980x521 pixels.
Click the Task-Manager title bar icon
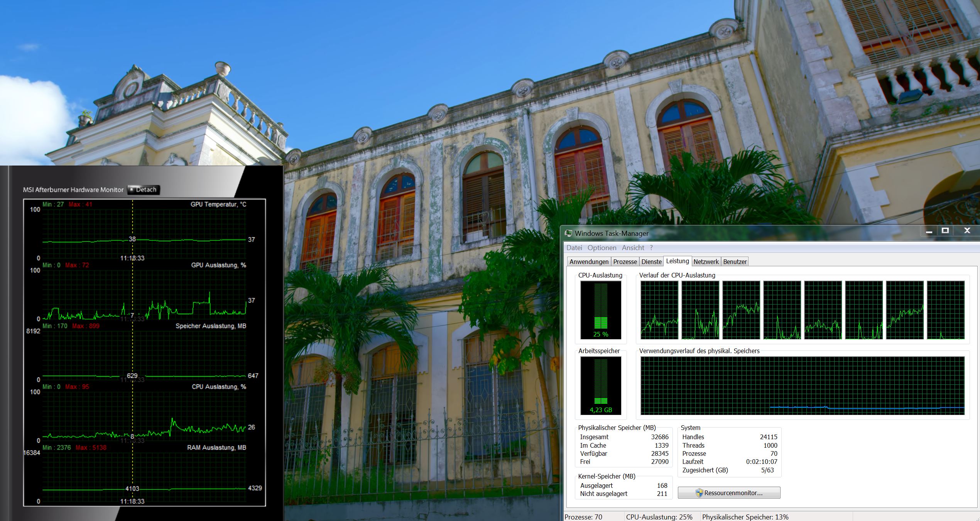point(569,233)
